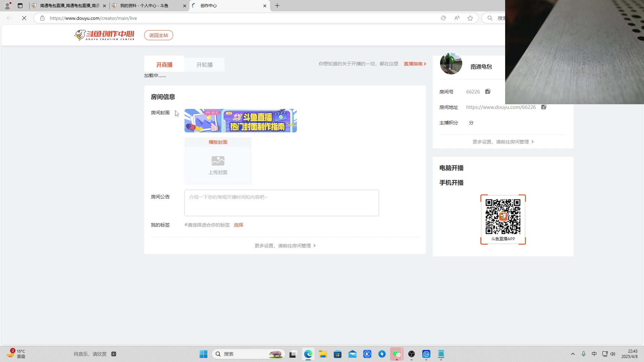
Task: Click the 南通龟包 username
Action: [481, 67]
